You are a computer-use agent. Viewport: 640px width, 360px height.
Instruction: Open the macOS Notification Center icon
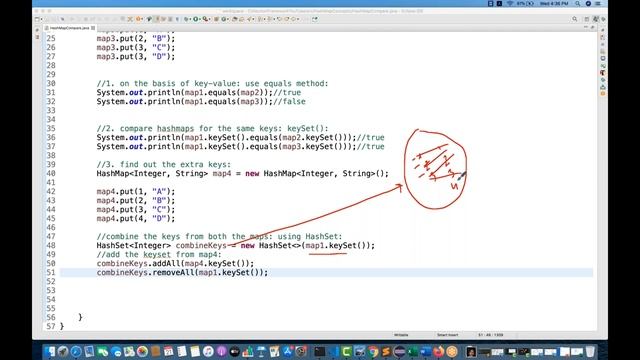pos(598,3)
